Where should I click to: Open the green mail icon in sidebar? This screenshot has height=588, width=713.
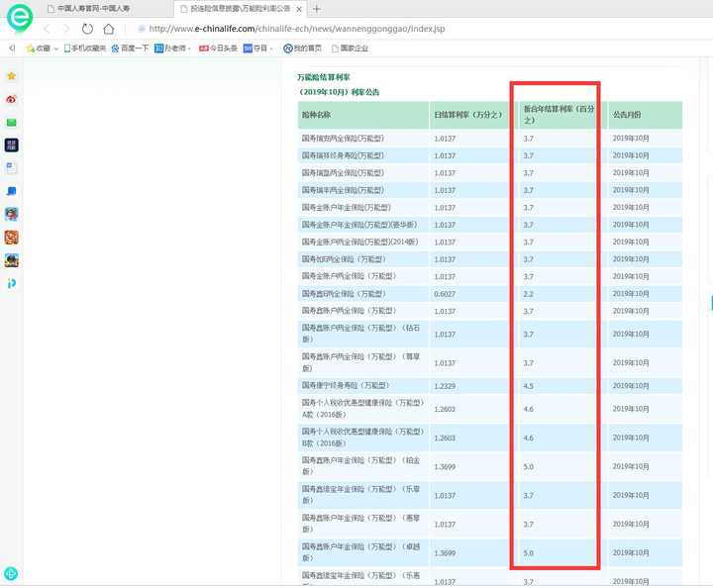click(11, 122)
